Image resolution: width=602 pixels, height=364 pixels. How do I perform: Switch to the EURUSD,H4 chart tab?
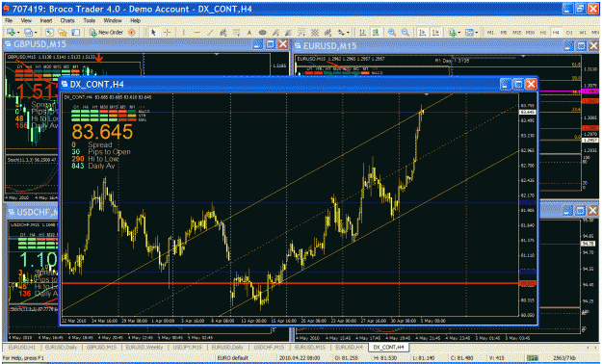[349, 348]
